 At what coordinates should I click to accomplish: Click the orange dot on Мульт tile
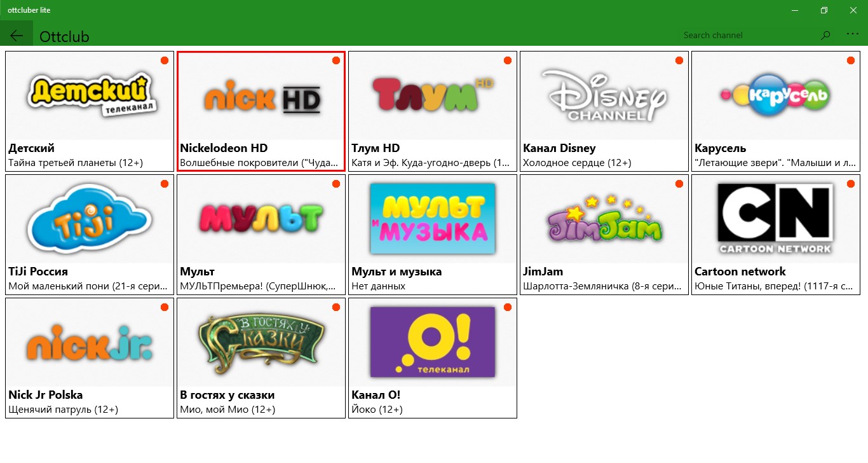[336, 184]
